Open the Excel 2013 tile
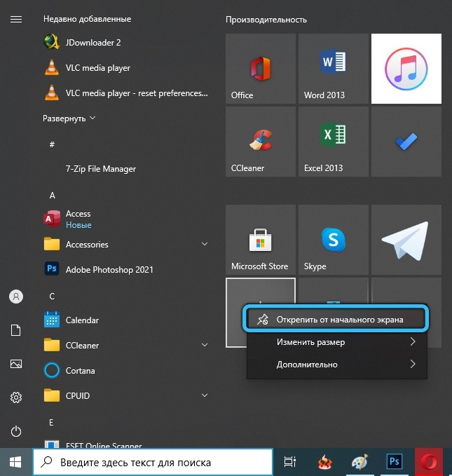Viewport: 452px width, 476px height. coord(334,142)
